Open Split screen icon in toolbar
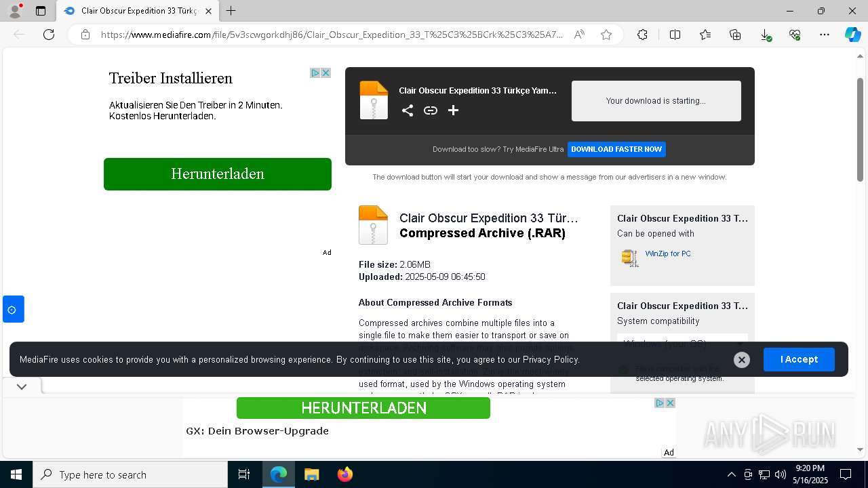 [675, 35]
